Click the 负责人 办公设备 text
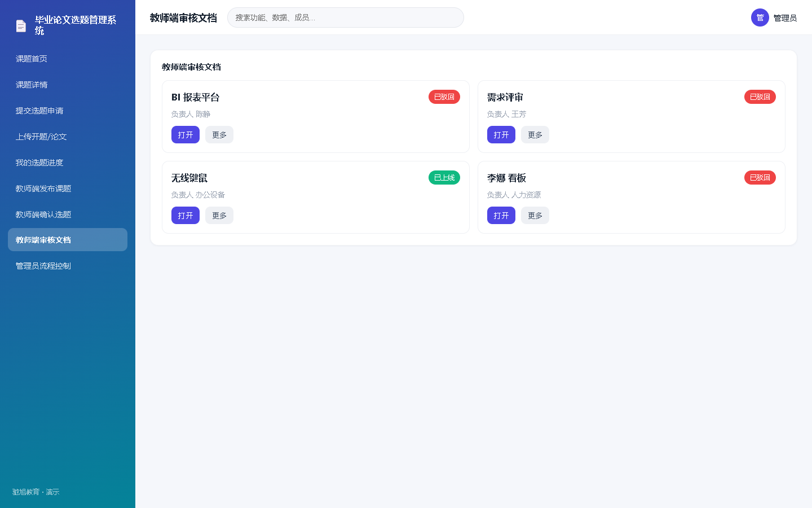812x508 pixels. (x=198, y=195)
